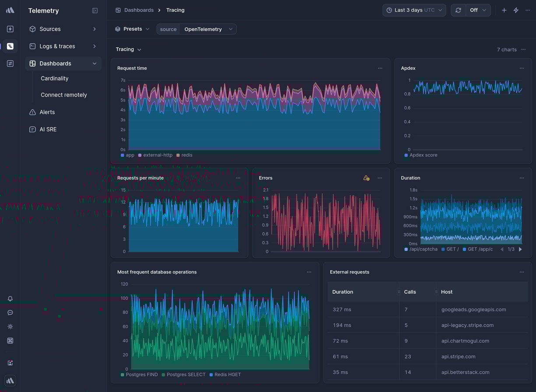
Task: Hide the Postgres SELECT series in the legend
Action: [184, 374]
